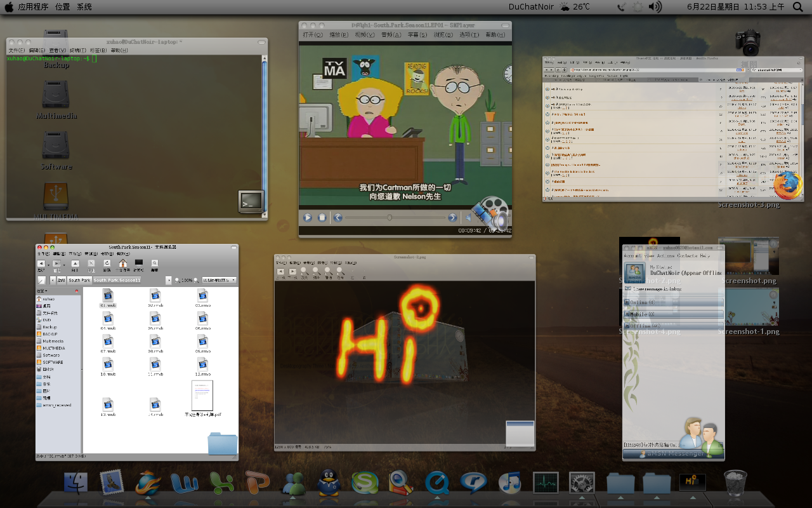The width and height of the screenshot is (812, 508).
Task: Expand Online group in aMSN
Action: 674,302
